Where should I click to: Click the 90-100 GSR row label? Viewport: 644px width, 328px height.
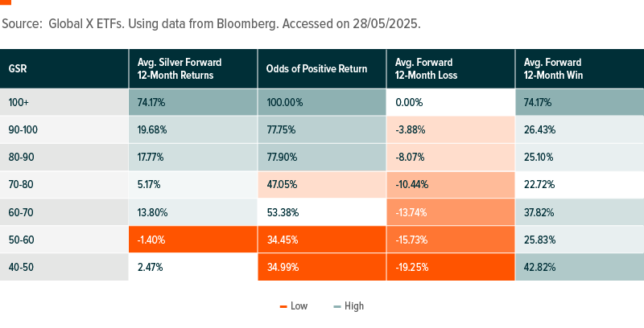(24, 130)
